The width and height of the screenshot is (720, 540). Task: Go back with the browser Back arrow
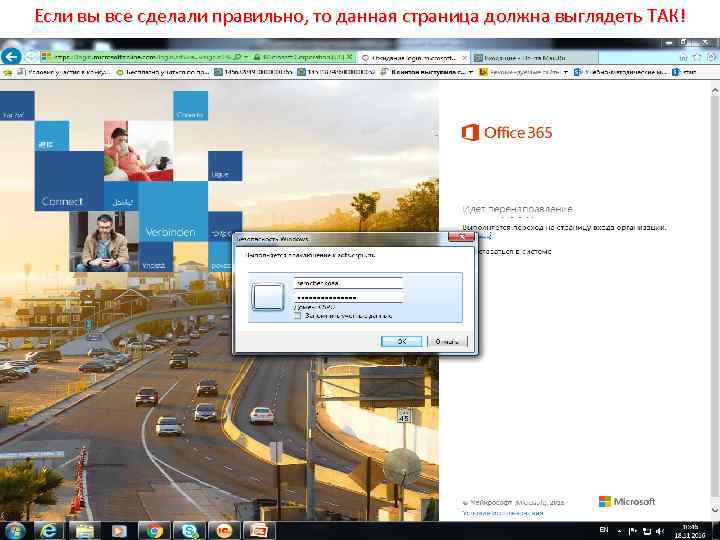click(11, 56)
